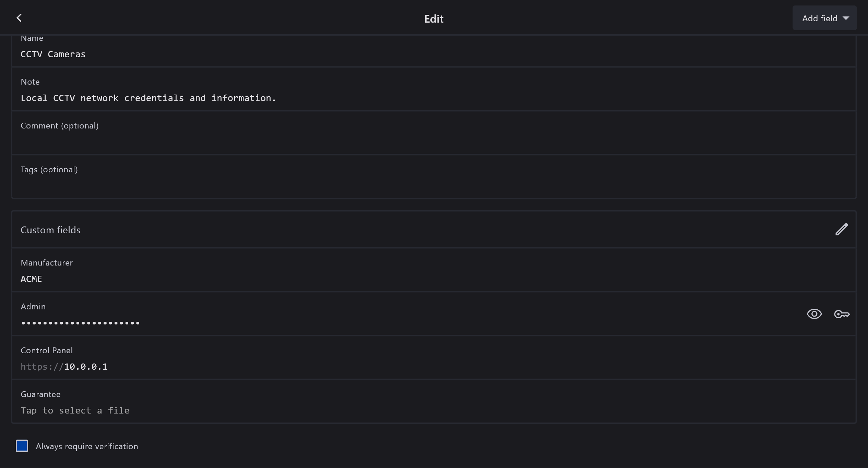The width and height of the screenshot is (868, 468).
Task: Tap to select a Guarantee file
Action: pyautogui.click(x=75, y=410)
